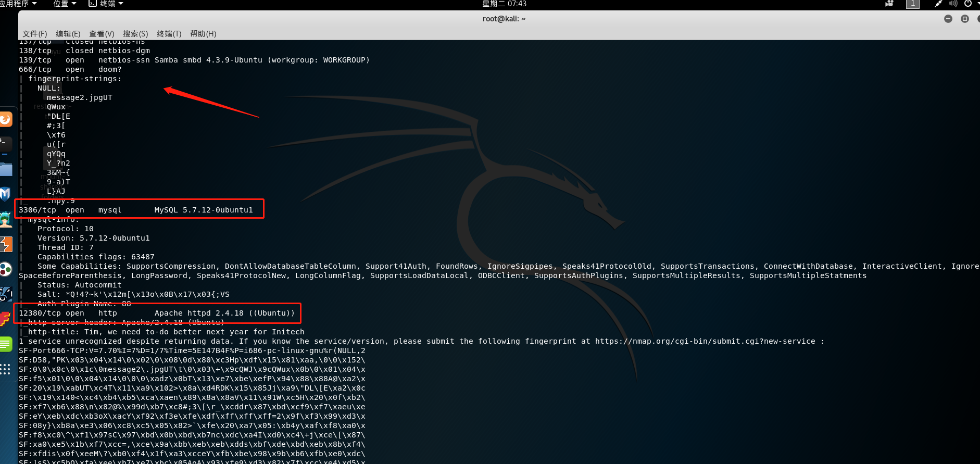Image resolution: width=980 pixels, height=464 pixels.
Task: Launch Faraday from the red F dock icon
Action: click(5, 318)
